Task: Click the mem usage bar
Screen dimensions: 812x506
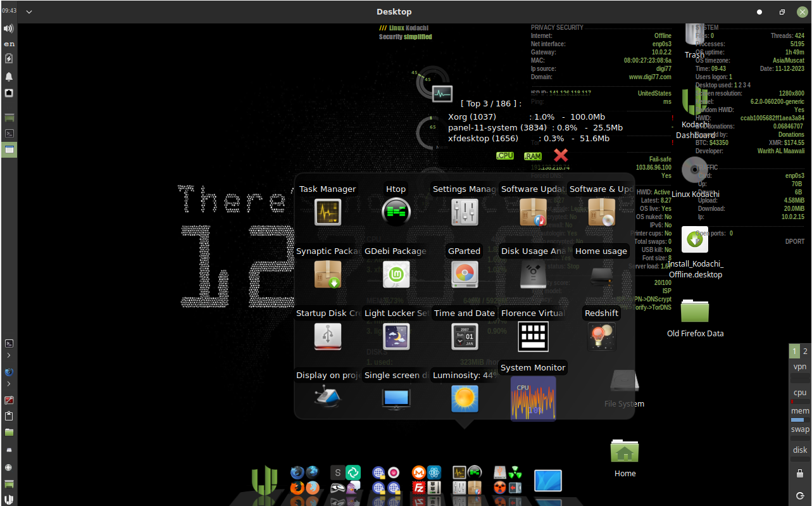Action: pos(800,420)
